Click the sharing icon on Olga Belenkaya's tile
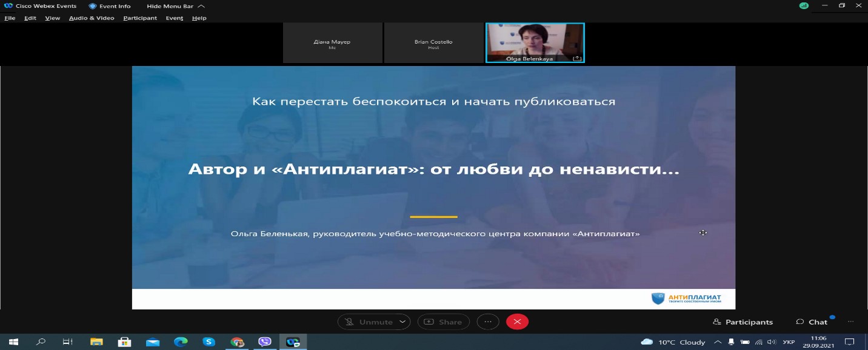 tap(577, 59)
